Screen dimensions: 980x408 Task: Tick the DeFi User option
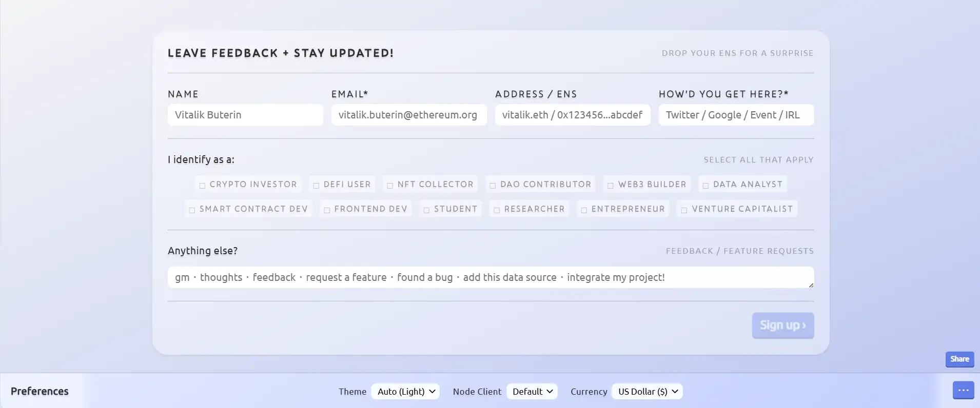click(x=316, y=186)
